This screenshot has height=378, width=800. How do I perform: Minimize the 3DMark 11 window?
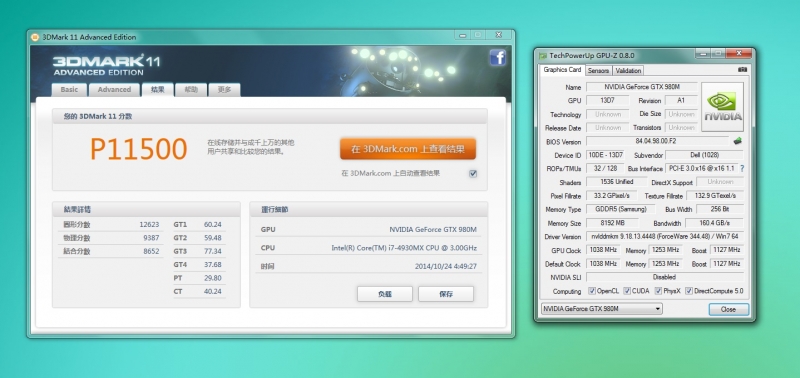tap(462, 35)
